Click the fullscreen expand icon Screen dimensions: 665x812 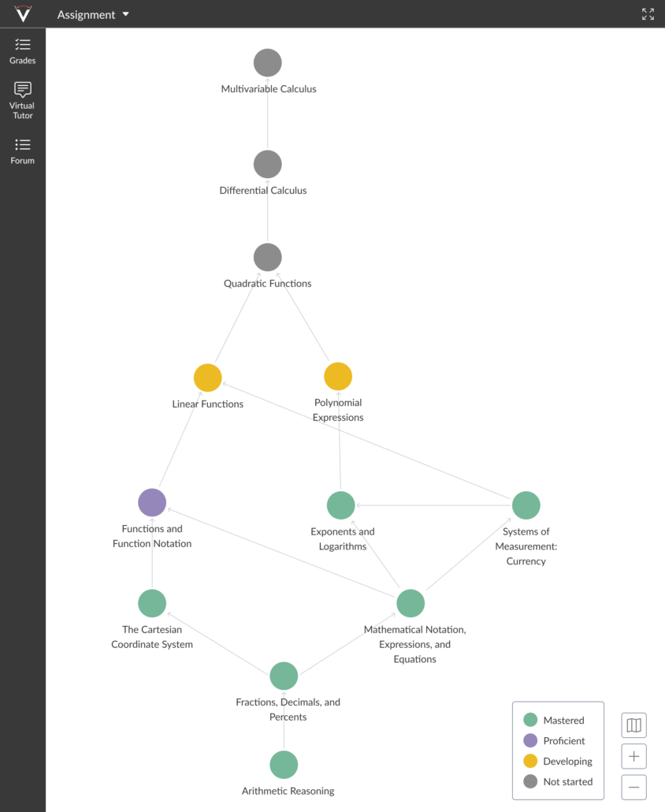click(x=648, y=14)
